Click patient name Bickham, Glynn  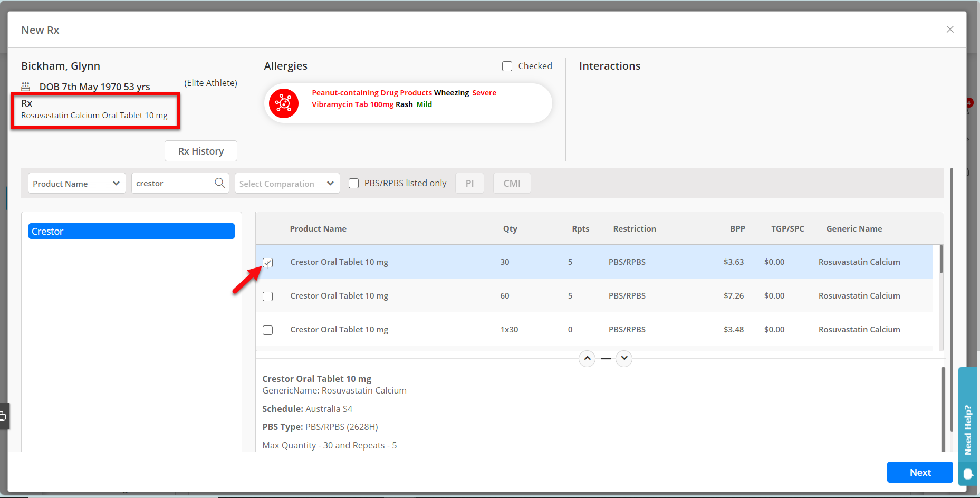click(x=61, y=66)
